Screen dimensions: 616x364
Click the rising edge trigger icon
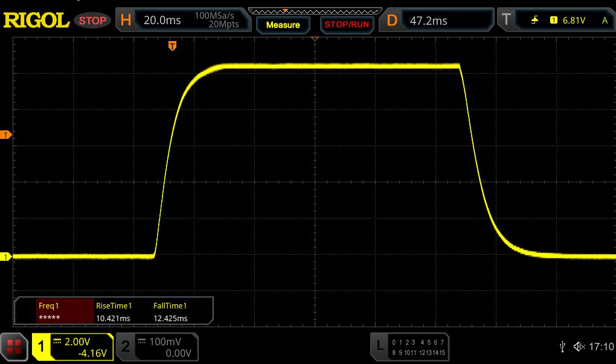pos(534,20)
